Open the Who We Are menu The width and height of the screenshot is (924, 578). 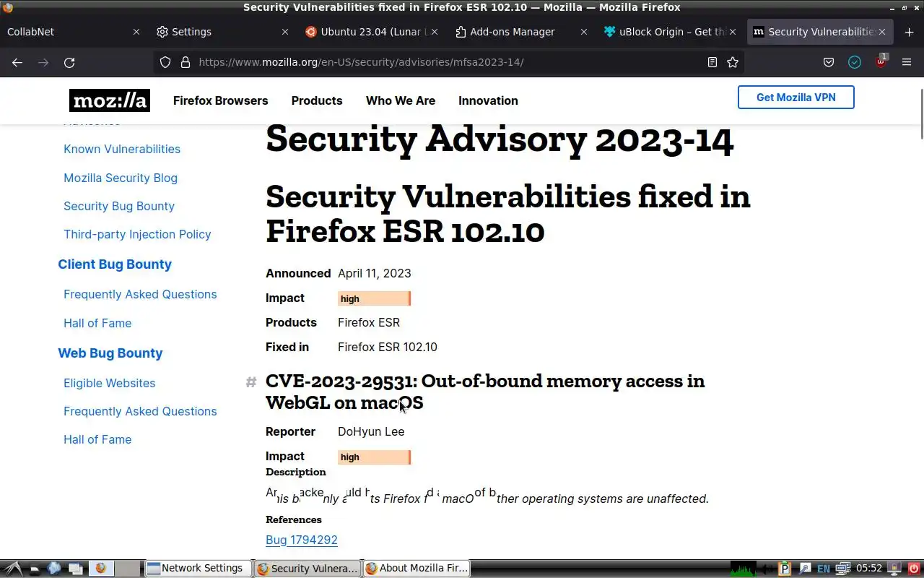pyautogui.click(x=401, y=100)
